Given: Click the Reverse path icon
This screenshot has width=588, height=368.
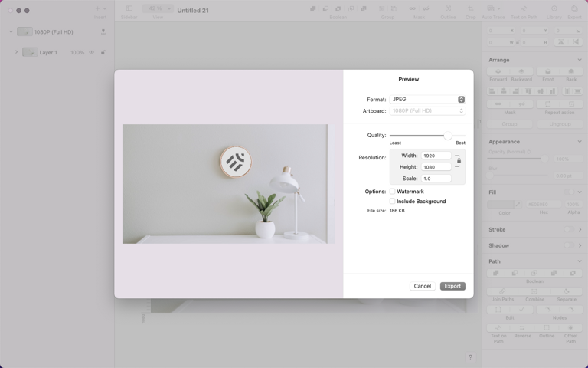Looking at the screenshot, I should click(x=522, y=327).
